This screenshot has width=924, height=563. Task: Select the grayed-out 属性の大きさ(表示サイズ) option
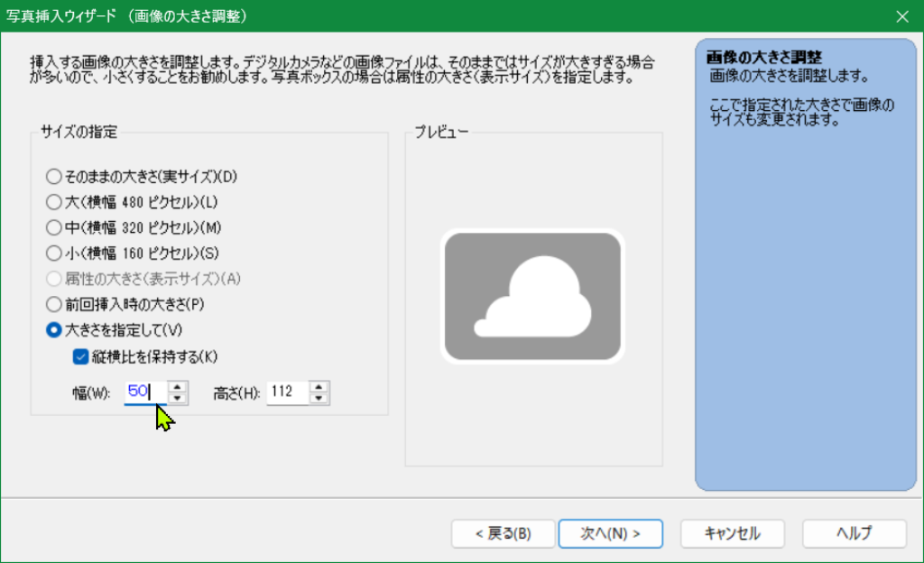53,279
